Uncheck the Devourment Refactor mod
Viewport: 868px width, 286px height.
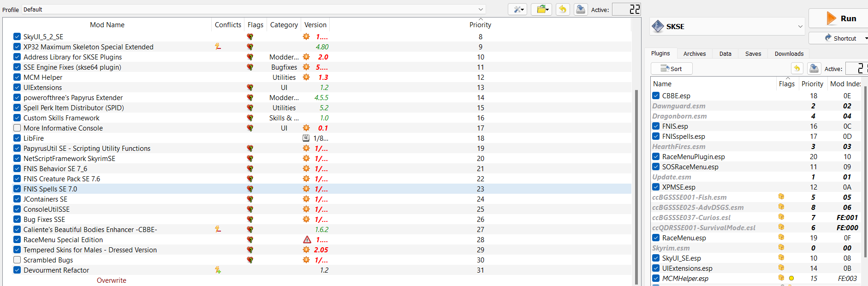point(17,270)
